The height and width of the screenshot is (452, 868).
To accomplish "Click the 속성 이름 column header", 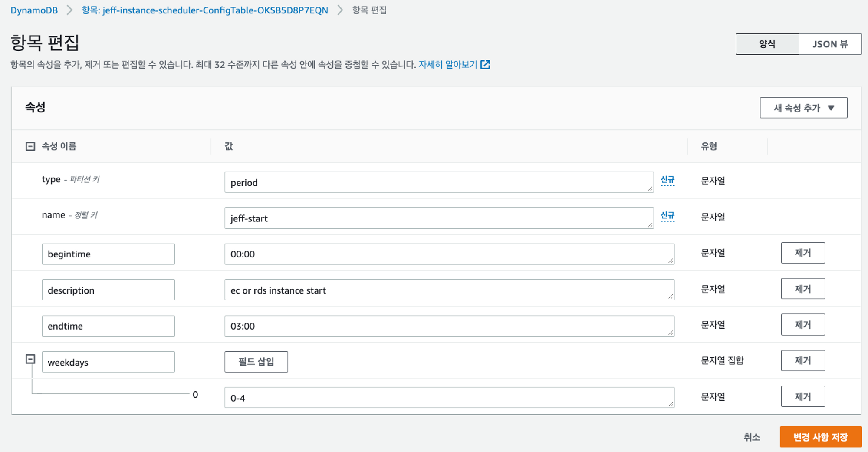I will pos(59,146).
